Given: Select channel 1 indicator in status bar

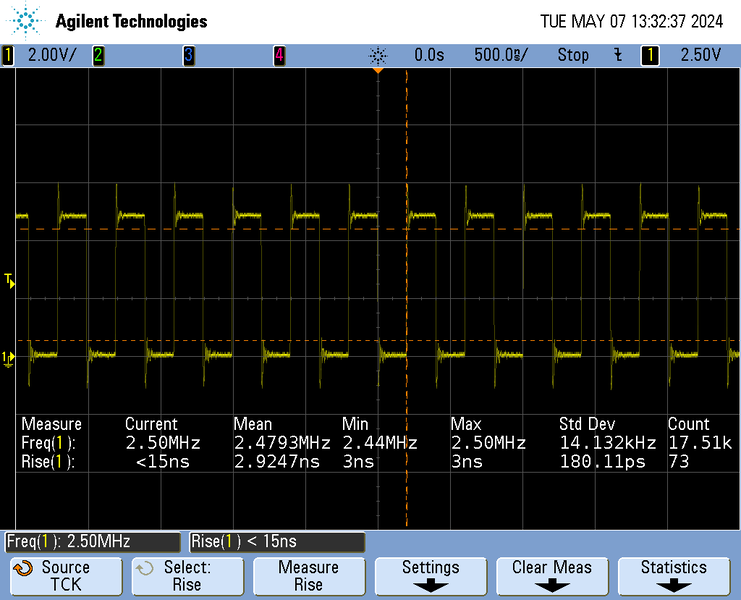Looking at the screenshot, I should tap(8, 55).
